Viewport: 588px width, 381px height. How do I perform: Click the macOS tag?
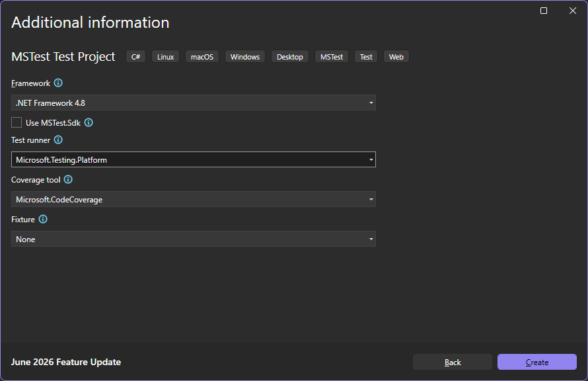coord(202,57)
